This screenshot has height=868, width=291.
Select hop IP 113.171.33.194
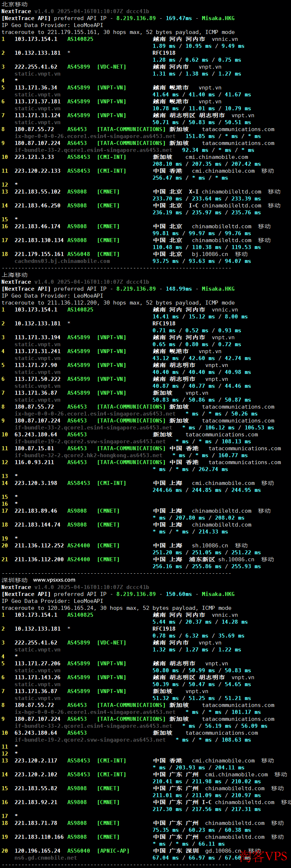(x=38, y=337)
